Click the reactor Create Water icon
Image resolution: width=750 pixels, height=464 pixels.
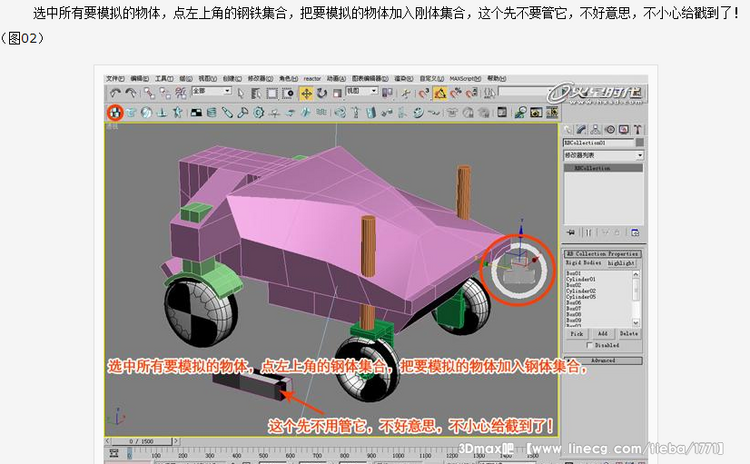322,113
